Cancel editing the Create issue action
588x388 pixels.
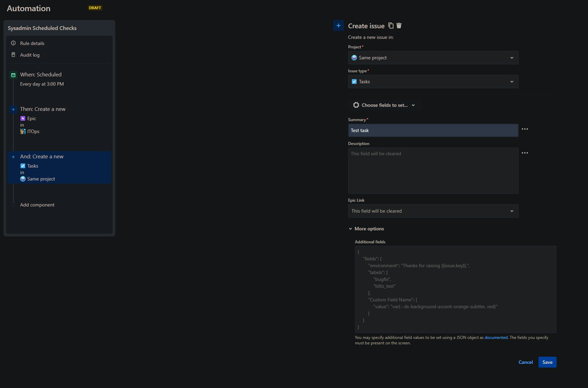click(x=526, y=362)
